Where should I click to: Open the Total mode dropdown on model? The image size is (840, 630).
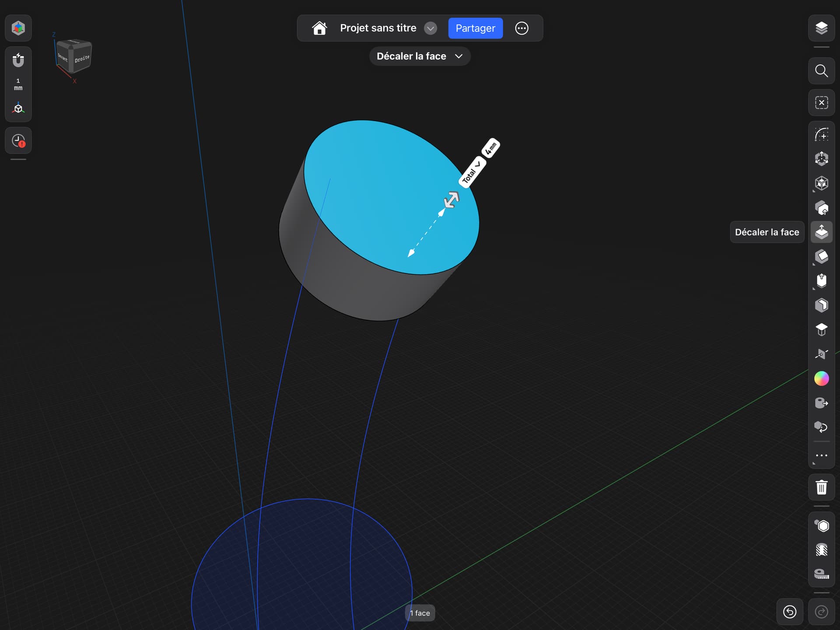tap(472, 172)
